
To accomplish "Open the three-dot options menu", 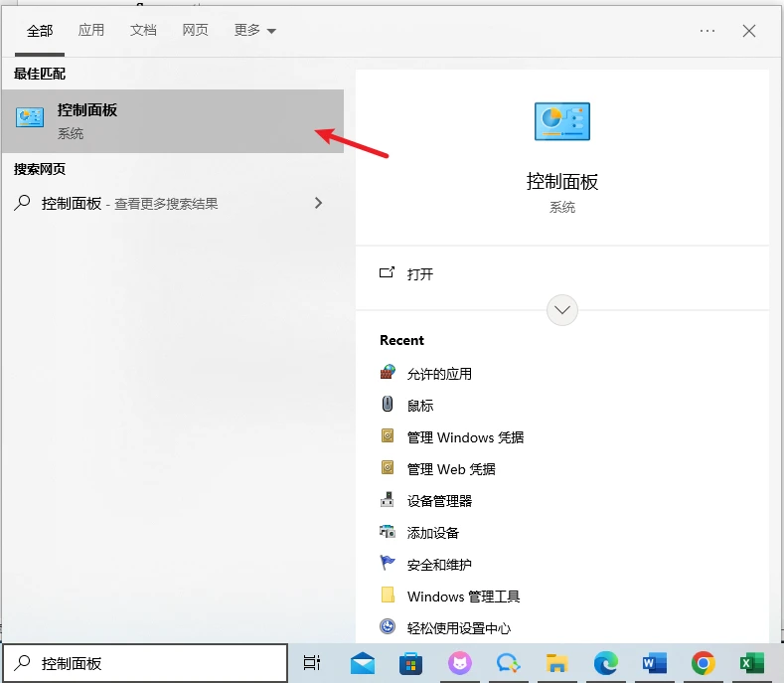I will pyautogui.click(x=707, y=31).
